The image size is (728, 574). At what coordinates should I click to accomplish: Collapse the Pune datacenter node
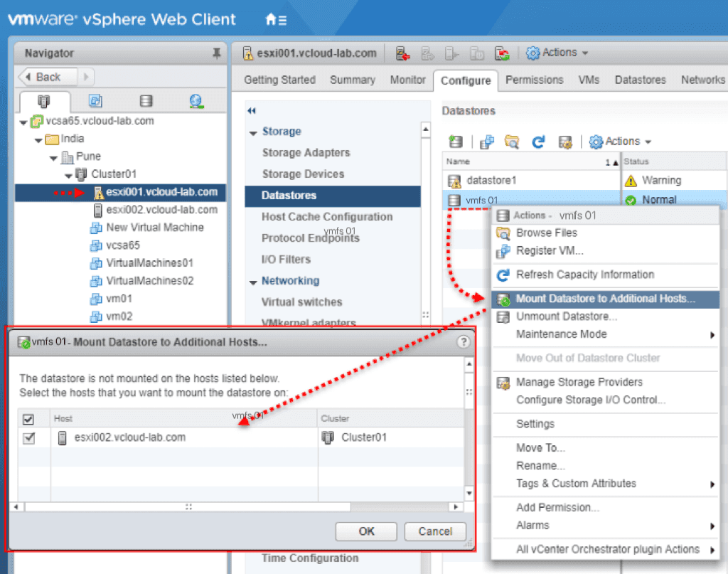pyautogui.click(x=53, y=159)
